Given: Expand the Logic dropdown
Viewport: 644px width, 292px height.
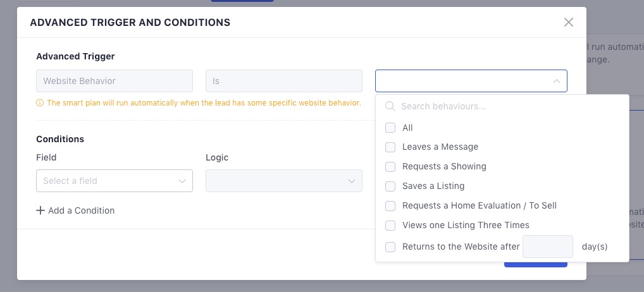Looking at the screenshot, I should point(284,181).
